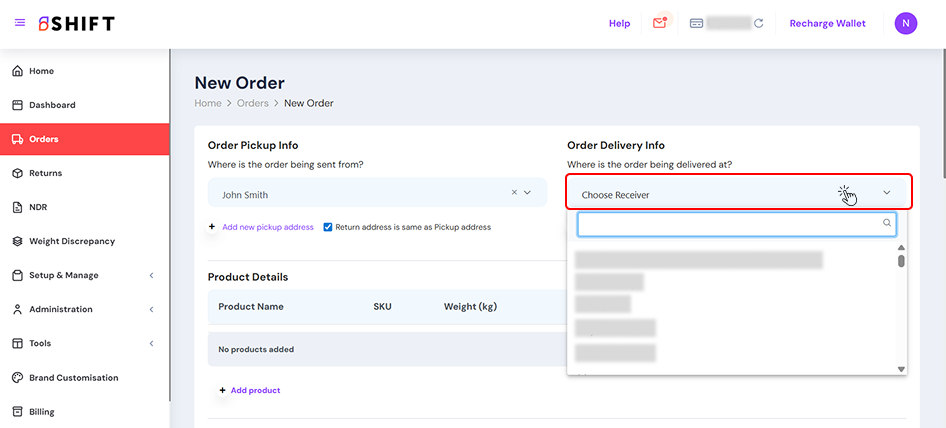Image resolution: width=946 pixels, height=428 pixels.
Task: Open the notifications mail icon
Action: (x=659, y=23)
